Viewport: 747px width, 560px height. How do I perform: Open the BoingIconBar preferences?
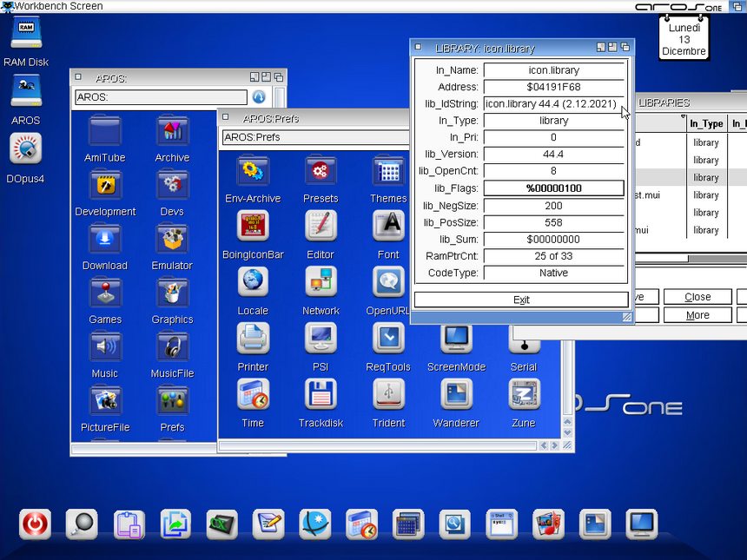(253, 227)
